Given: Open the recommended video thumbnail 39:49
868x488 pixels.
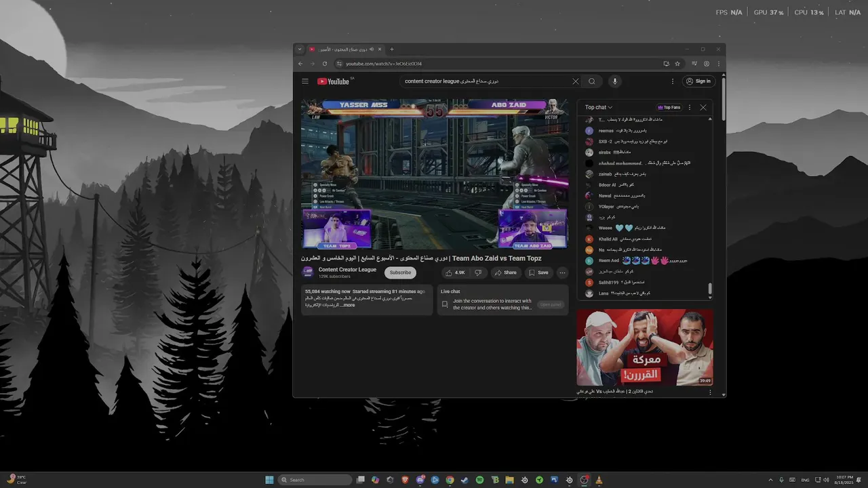Looking at the screenshot, I should [x=645, y=348].
